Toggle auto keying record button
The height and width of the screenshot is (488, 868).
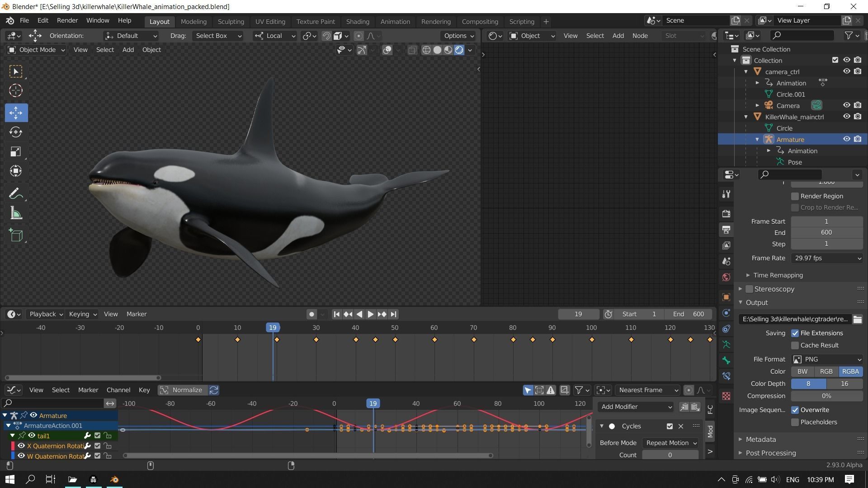(311, 314)
